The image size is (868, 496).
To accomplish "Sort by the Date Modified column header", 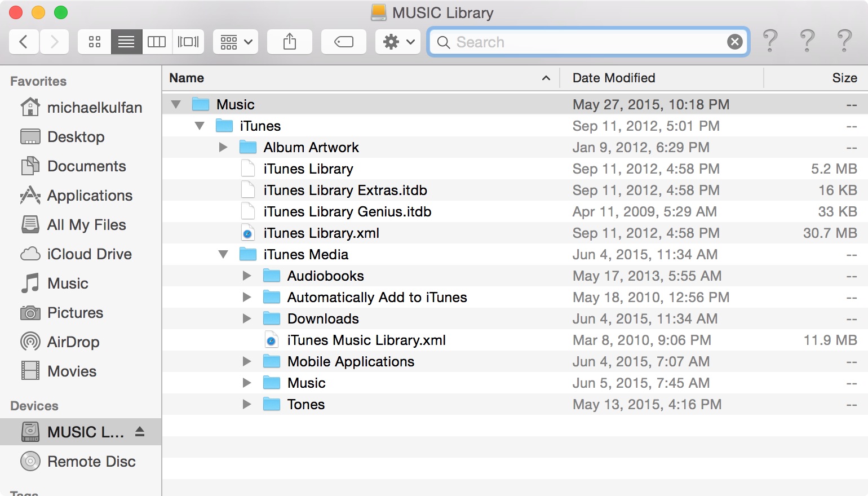I will tap(662, 78).
